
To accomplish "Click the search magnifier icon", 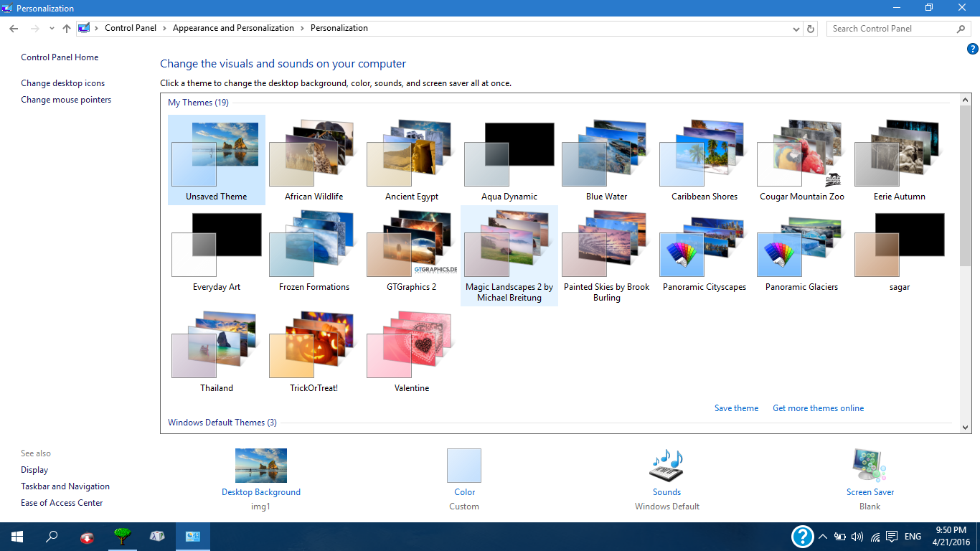I will [961, 28].
